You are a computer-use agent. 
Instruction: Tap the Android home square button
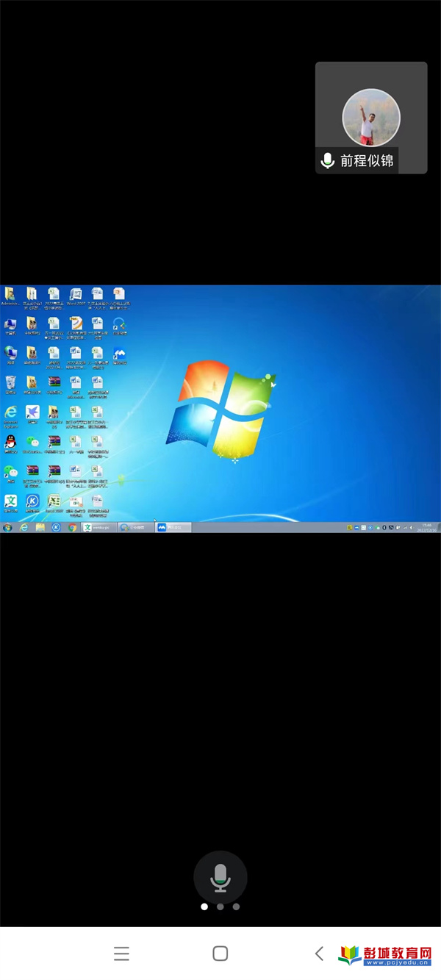pyautogui.click(x=220, y=954)
